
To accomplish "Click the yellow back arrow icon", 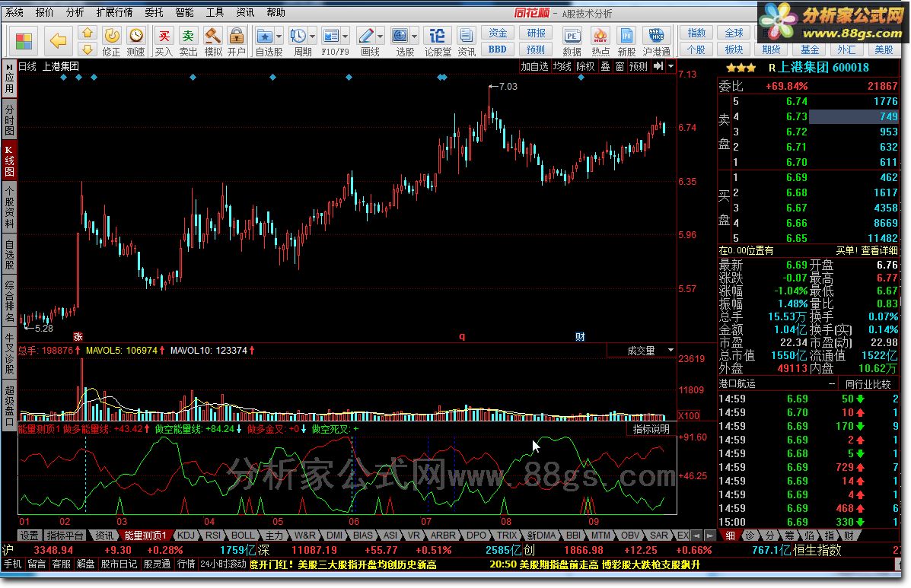I will (58, 40).
